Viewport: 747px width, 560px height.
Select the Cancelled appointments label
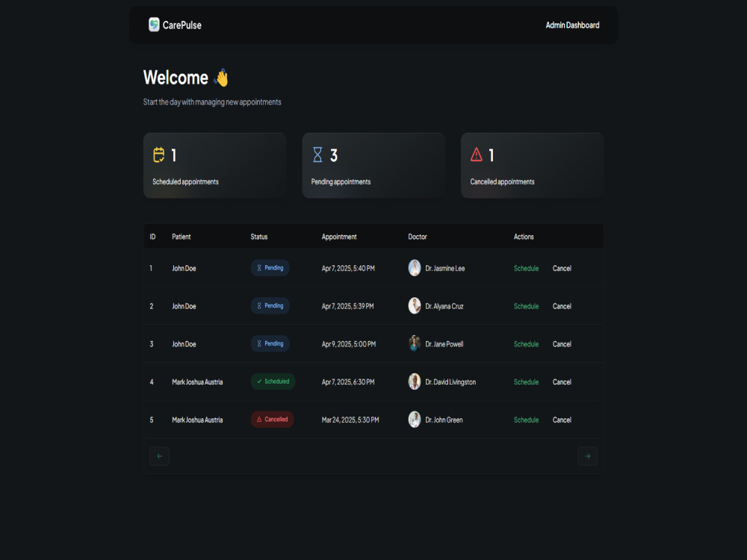point(502,182)
